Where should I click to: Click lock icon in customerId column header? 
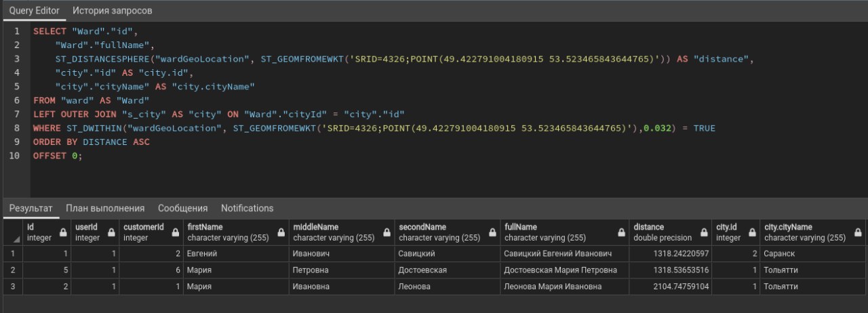click(176, 232)
